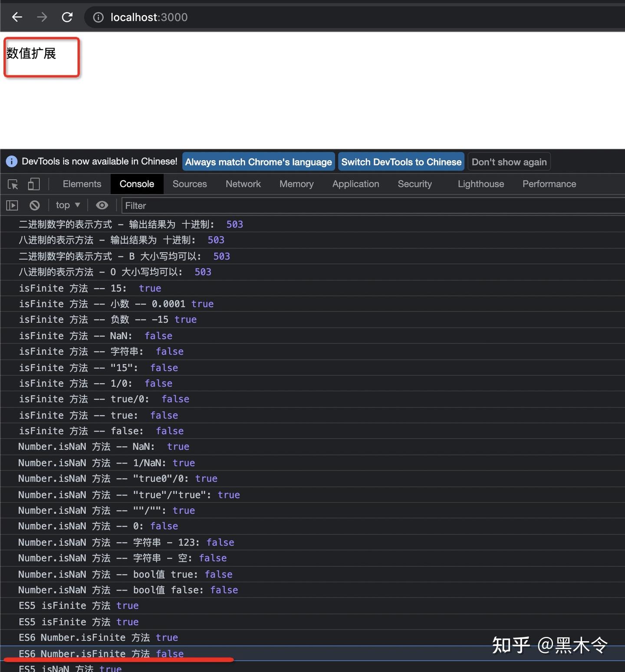The height and width of the screenshot is (672, 625).
Task: Dismiss banner with Don't show again
Action: (x=509, y=161)
